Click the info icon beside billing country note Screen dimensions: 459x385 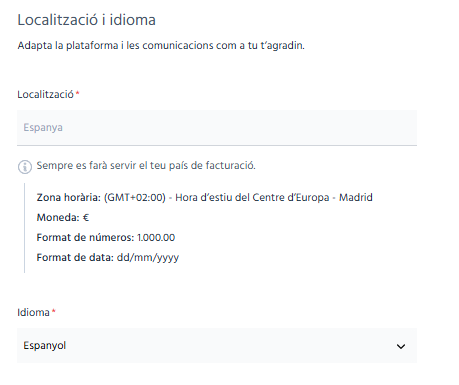click(x=25, y=167)
